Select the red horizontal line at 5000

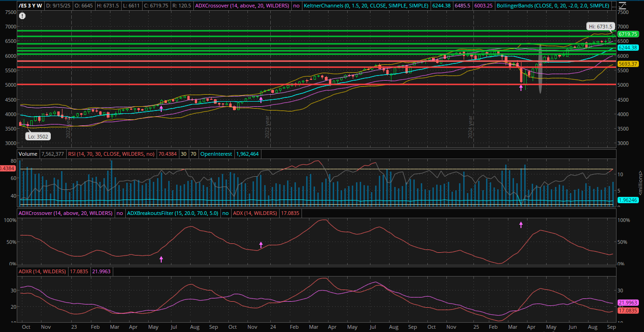[317, 84]
